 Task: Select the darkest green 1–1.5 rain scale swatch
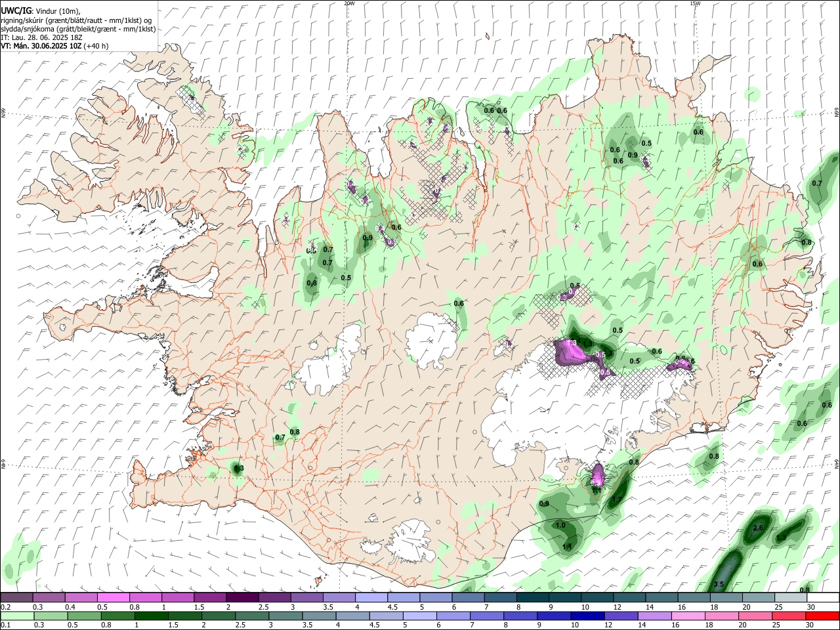[152, 616]
